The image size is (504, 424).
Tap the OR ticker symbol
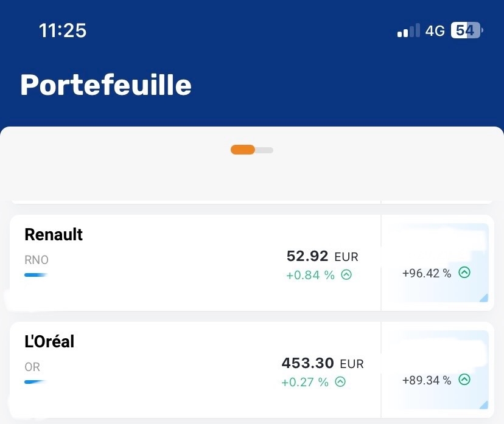[x=32, y=367]
